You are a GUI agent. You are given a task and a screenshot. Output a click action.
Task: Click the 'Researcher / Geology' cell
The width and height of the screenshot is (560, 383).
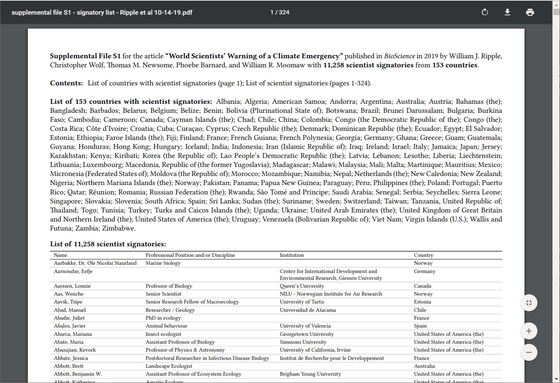[x=170, y=310]
